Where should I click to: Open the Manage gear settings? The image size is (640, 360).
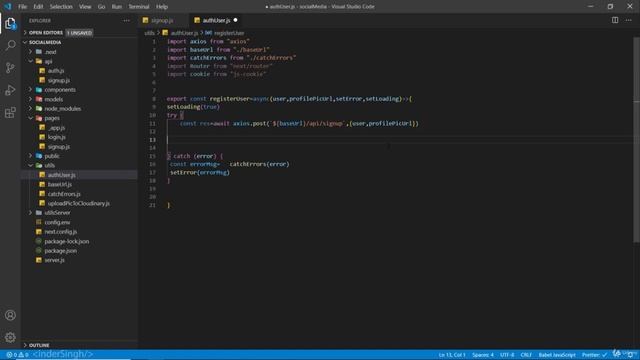coord(10,337)
